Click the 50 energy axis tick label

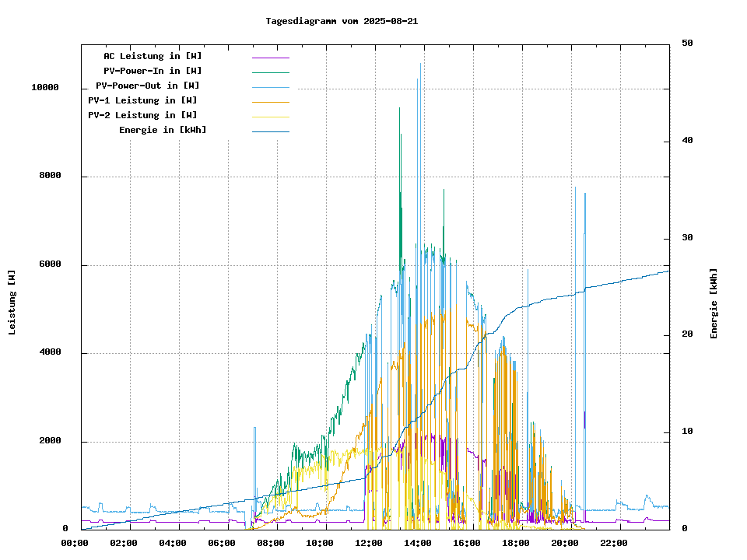point(688,44)
